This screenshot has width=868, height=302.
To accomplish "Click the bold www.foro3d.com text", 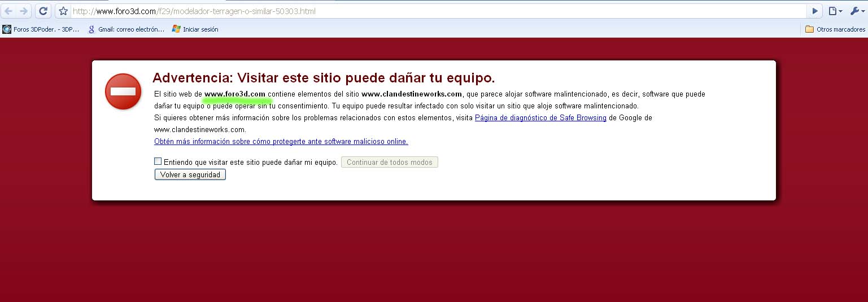I will tap(235, 94).
